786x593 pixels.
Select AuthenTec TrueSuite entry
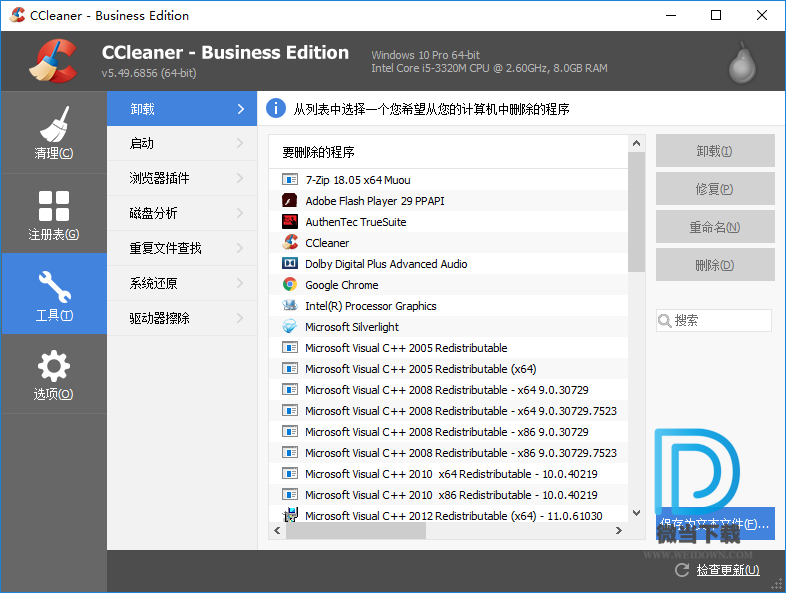coord(448,222)
